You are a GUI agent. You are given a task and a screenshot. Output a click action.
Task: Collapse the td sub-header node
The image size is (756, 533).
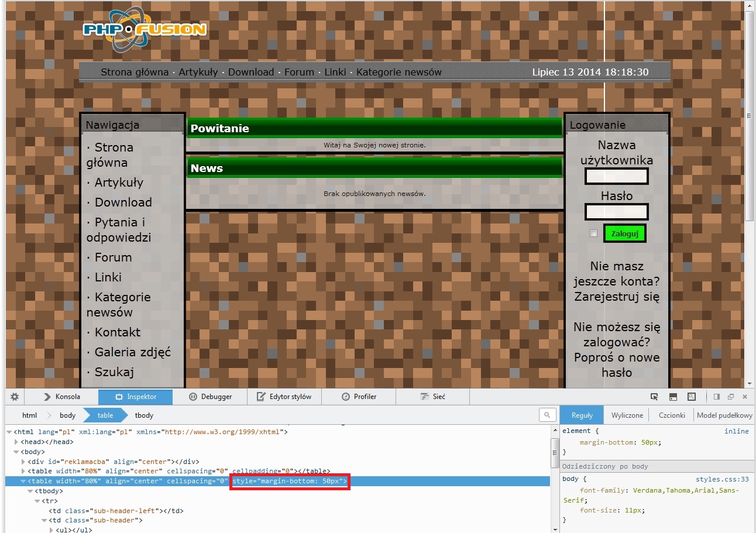click(44, 520)
